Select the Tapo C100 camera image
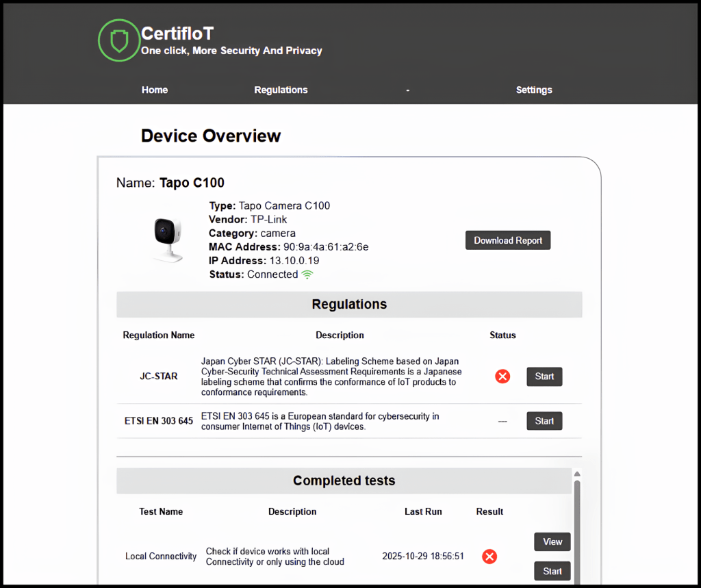 click(166, 239)
